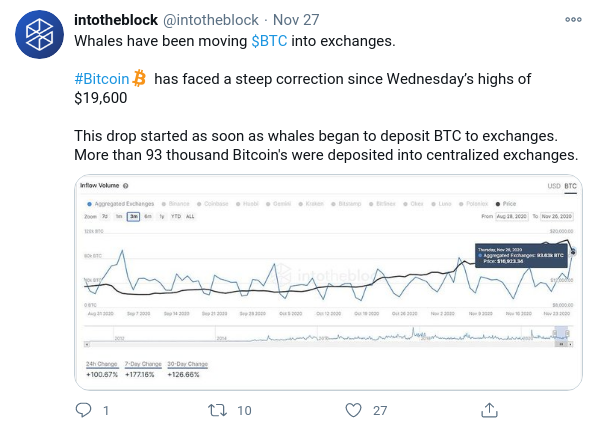
Task: Toggle the Price series in legend
Action: (x=506, y=204)
